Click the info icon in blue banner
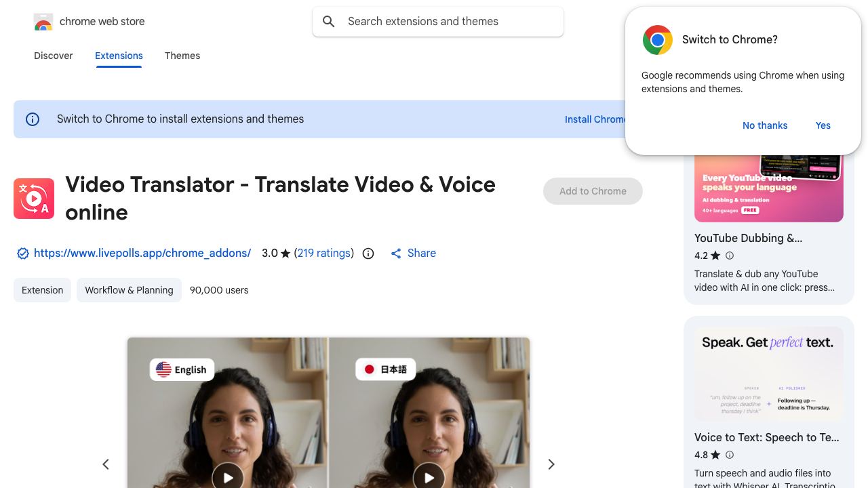 [33, 119]
